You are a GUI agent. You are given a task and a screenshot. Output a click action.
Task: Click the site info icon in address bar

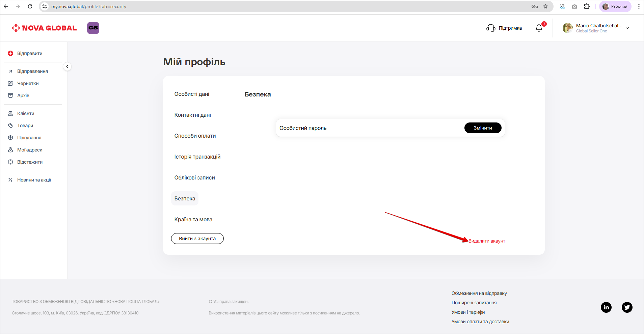[x=45, y=6]
